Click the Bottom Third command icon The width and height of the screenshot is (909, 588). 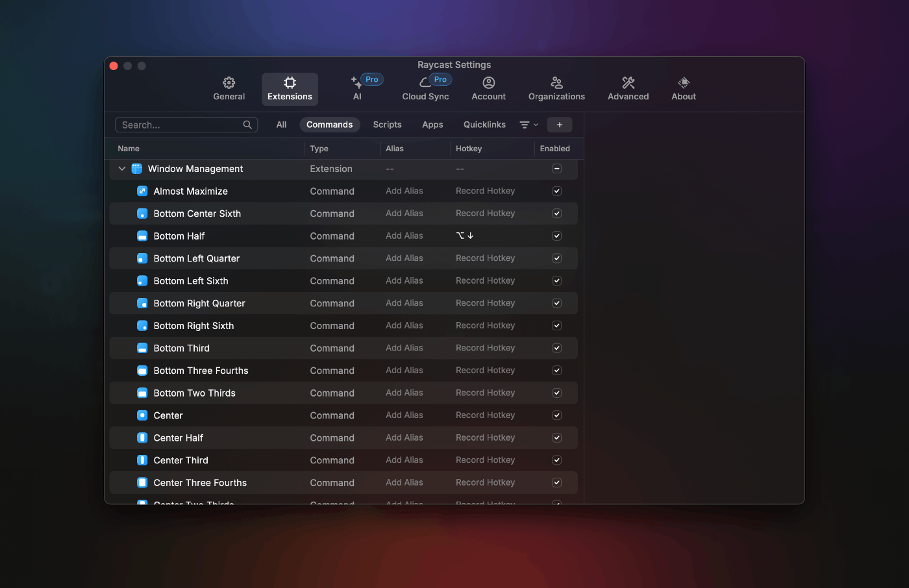(142, 348)
